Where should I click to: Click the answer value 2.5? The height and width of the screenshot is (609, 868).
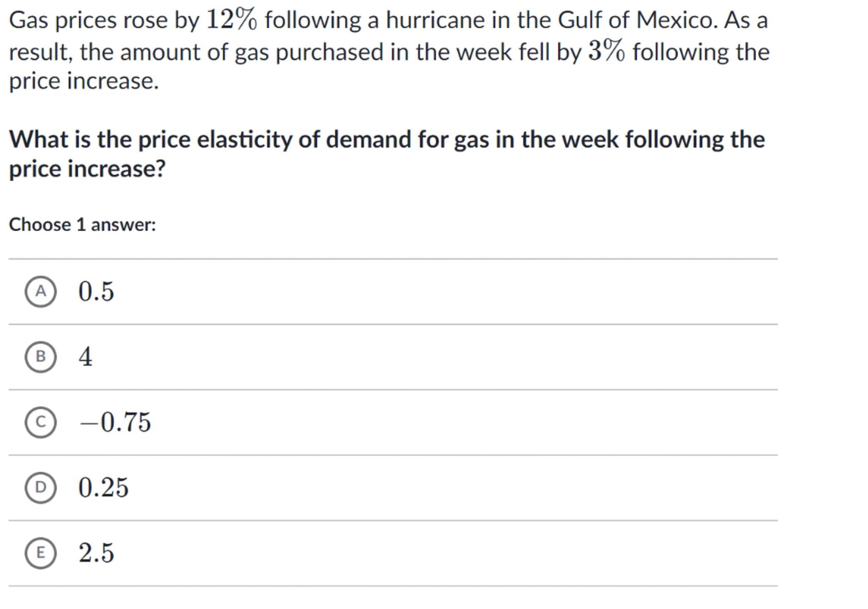click(x=96, y=553)
